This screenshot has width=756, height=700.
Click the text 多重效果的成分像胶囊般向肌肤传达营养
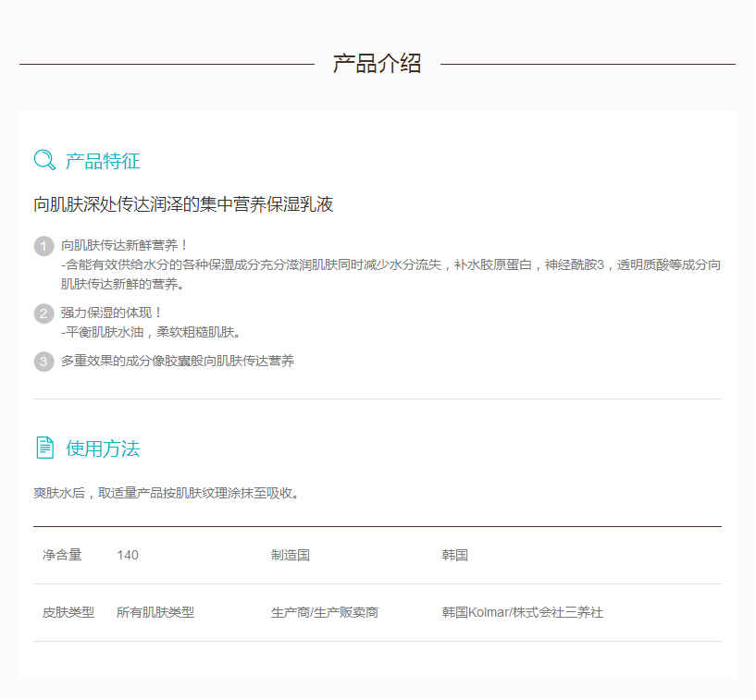pos(178,362)
